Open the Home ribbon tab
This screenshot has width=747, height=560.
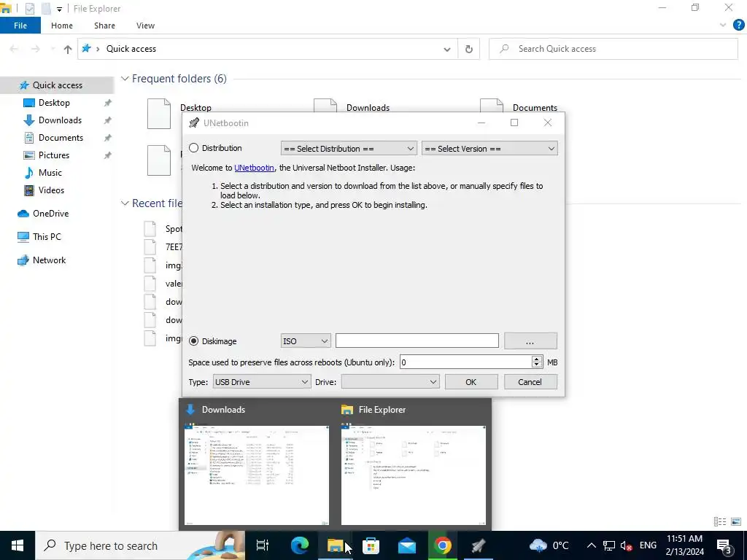62,26
